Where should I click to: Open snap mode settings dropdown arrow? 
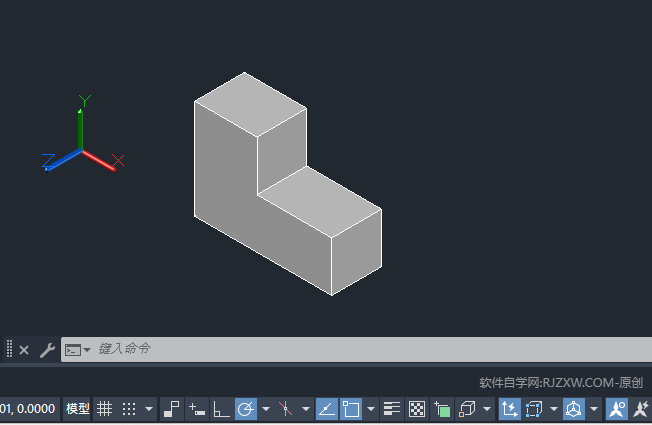point(149,409)
